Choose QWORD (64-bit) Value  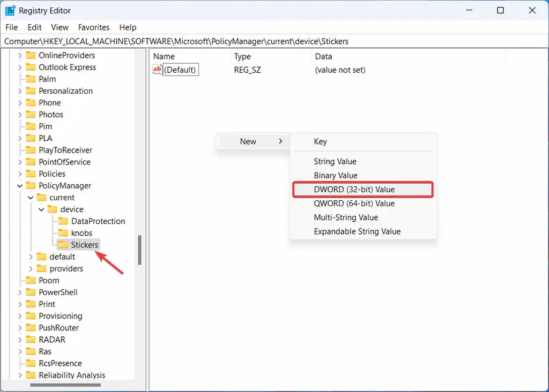(363, 203)
